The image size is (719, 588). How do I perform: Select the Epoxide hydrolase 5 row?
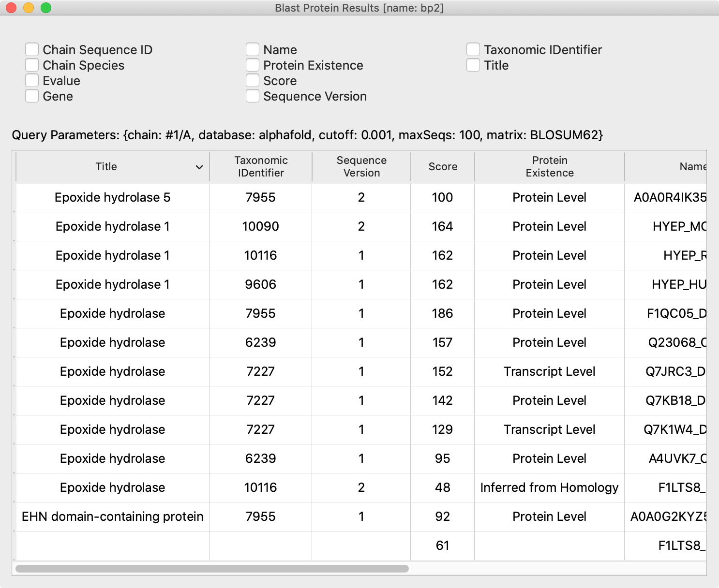click(x=112, y=198)
